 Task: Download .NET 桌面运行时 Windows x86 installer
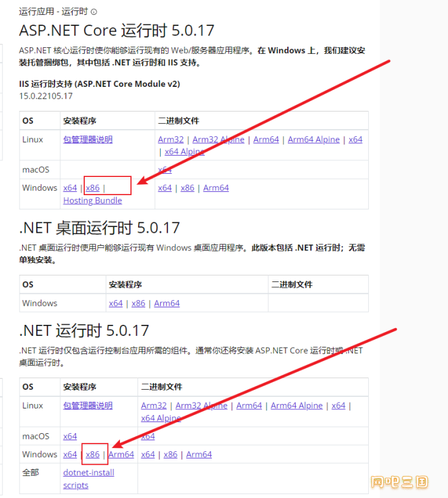click(x=138, y=303)
